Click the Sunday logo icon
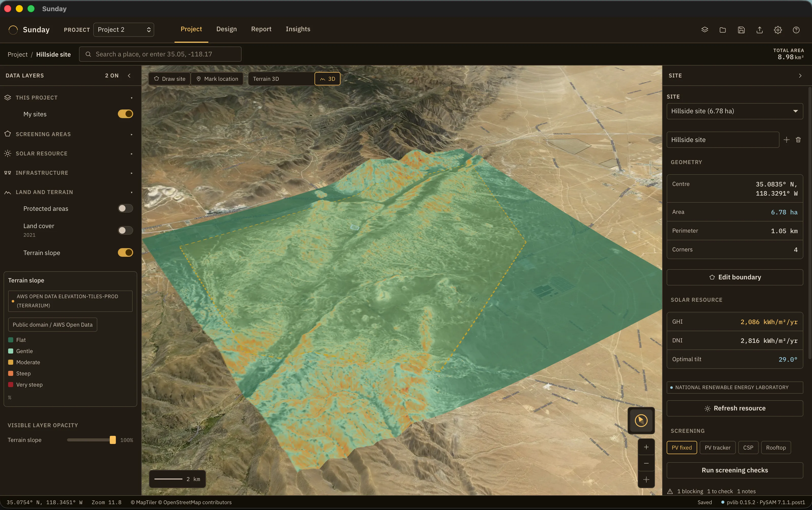The width and height of the screenshot is (812, 510). click(x=13, y=30)
